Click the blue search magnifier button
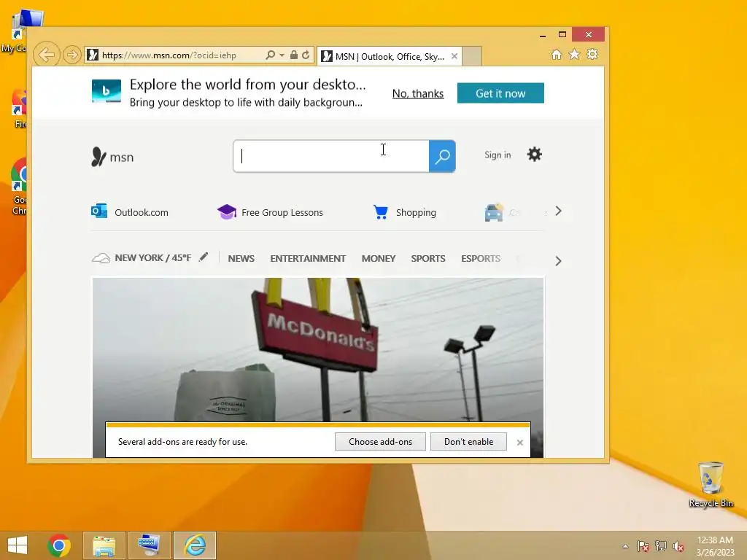Image resolution: width=747 pixels, height=560 pixels. click(x=442, y=156)
